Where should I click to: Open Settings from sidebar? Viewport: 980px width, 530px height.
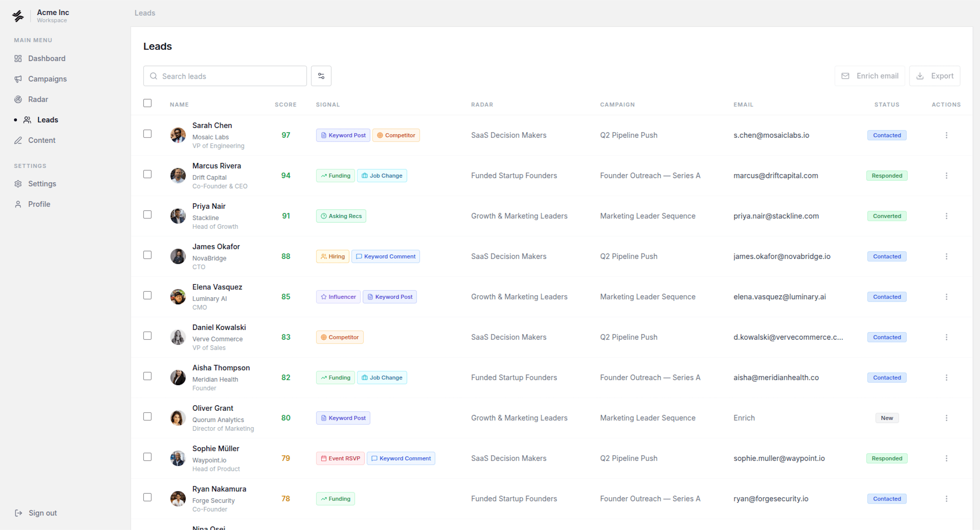42,184
